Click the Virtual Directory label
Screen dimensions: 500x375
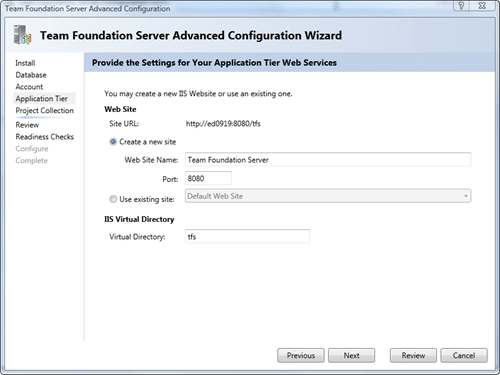pyautogui.click(x=137, y=237)
